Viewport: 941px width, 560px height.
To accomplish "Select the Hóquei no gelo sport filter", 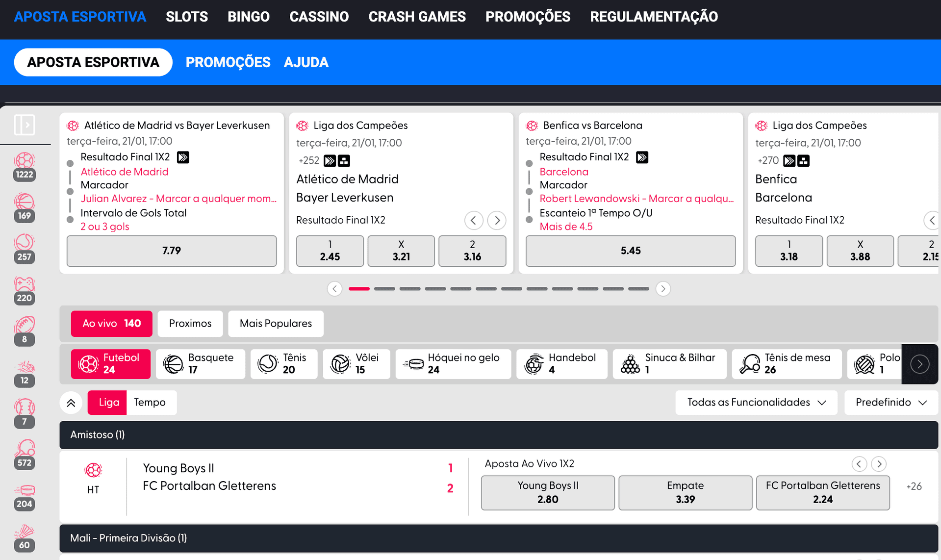I will (x=453, y=364).
